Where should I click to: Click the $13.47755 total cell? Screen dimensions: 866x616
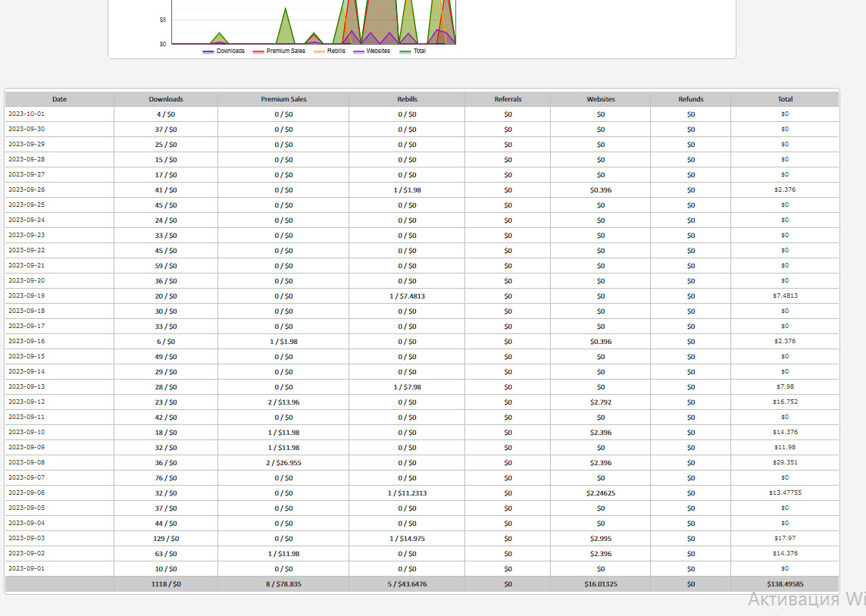(785, 493)
